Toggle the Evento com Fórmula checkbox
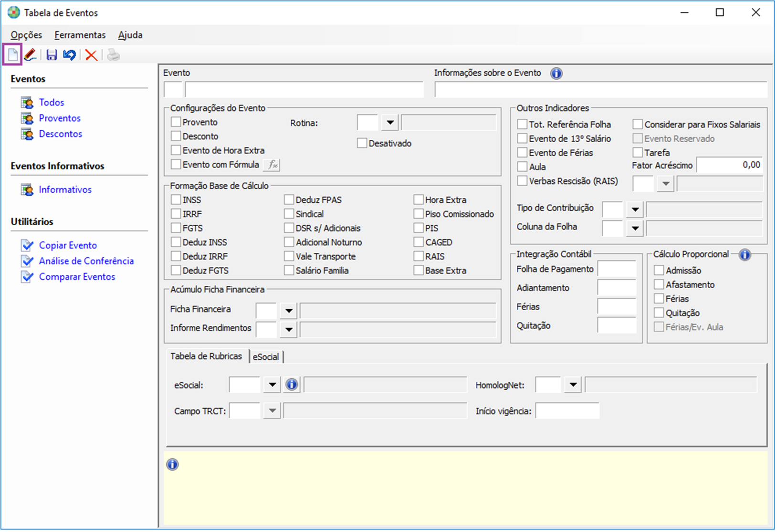Screen dimensions: 777x532 [x=176, y=165]
